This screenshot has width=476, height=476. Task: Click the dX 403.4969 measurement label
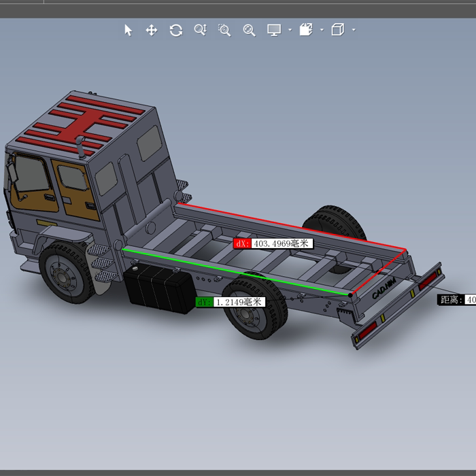273,243
